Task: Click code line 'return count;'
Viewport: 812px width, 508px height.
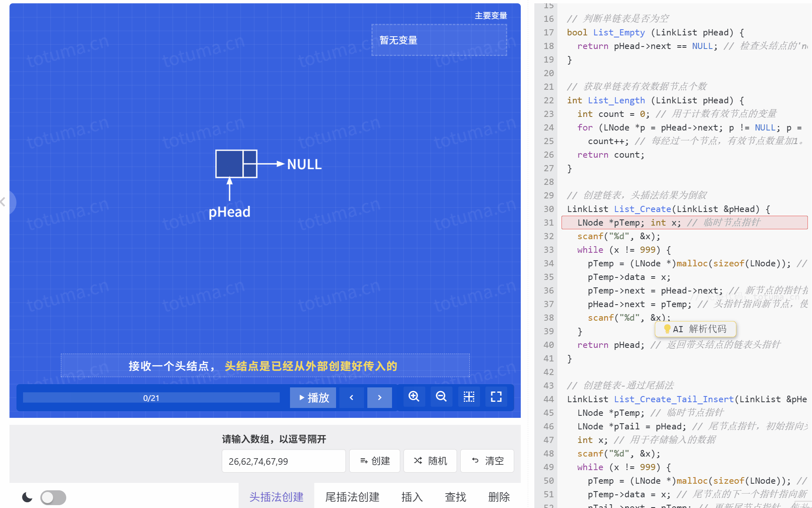Action: tap(611, 155)
